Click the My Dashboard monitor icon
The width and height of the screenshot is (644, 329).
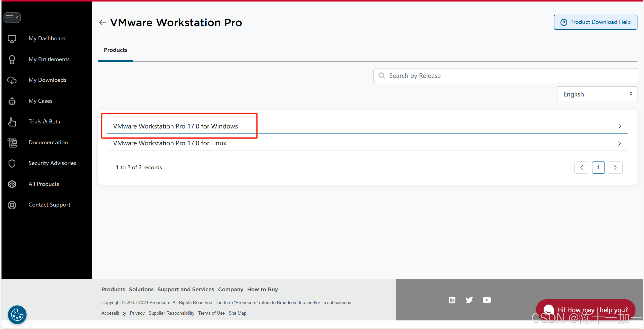tap(12, 39)
